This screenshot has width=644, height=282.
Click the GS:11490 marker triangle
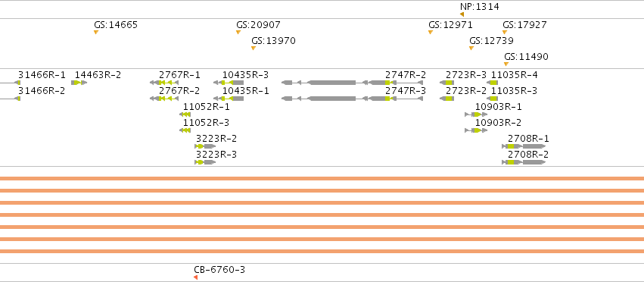pos(506,64)
